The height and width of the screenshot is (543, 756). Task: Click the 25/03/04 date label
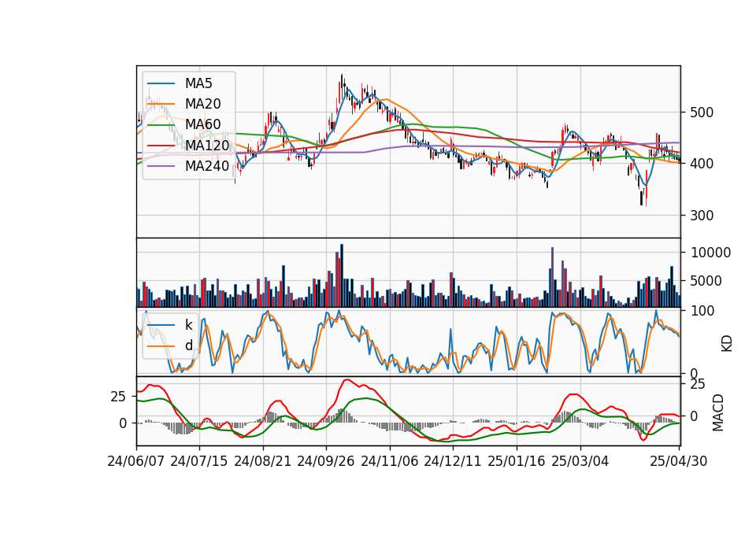(x=580, y=462)
